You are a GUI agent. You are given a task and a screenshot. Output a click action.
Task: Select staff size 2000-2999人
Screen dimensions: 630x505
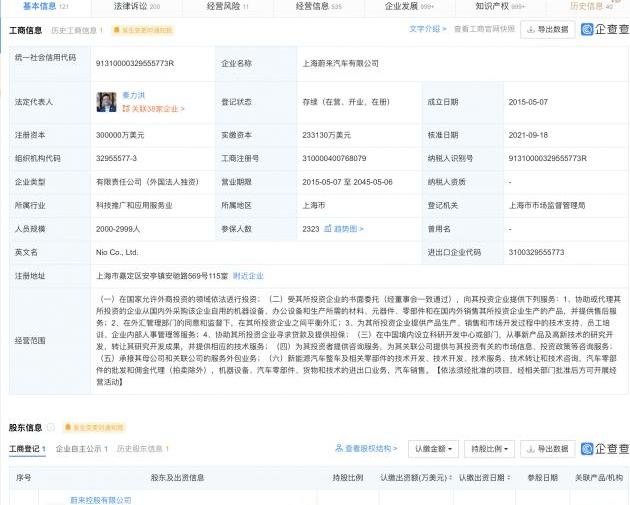click(x=118, y=229)
